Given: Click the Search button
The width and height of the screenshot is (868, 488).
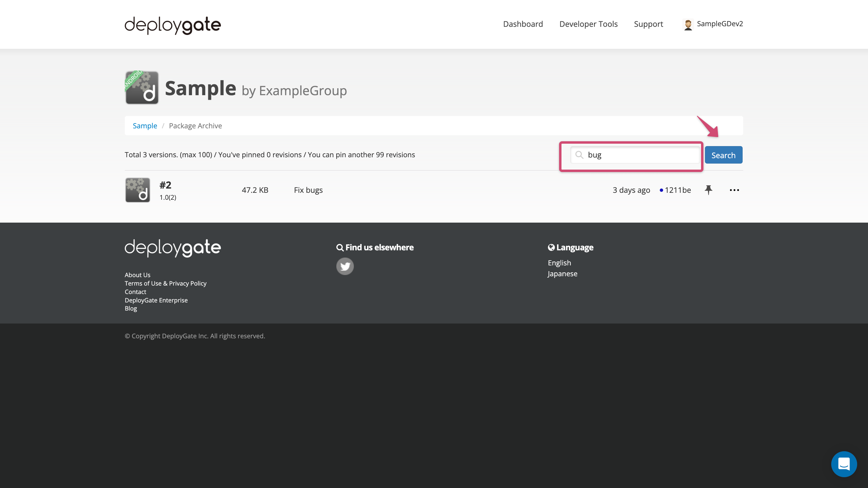Looking at the screenshot, I should [x=723, y=155].
